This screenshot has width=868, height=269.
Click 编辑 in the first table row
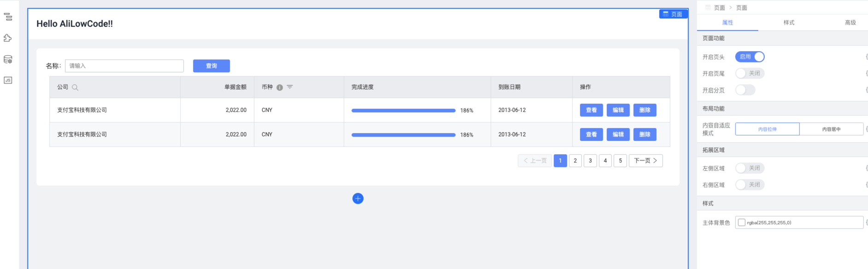(618, 110)
